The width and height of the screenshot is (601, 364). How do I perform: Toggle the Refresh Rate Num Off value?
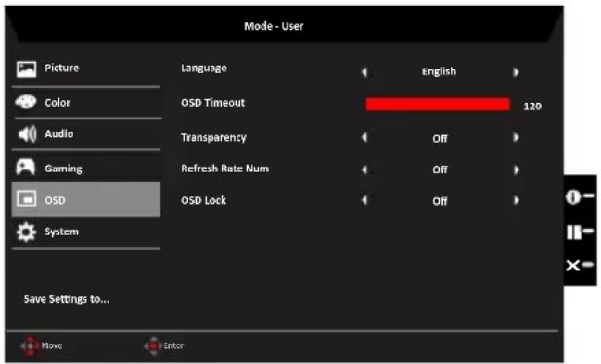point(440,169)
